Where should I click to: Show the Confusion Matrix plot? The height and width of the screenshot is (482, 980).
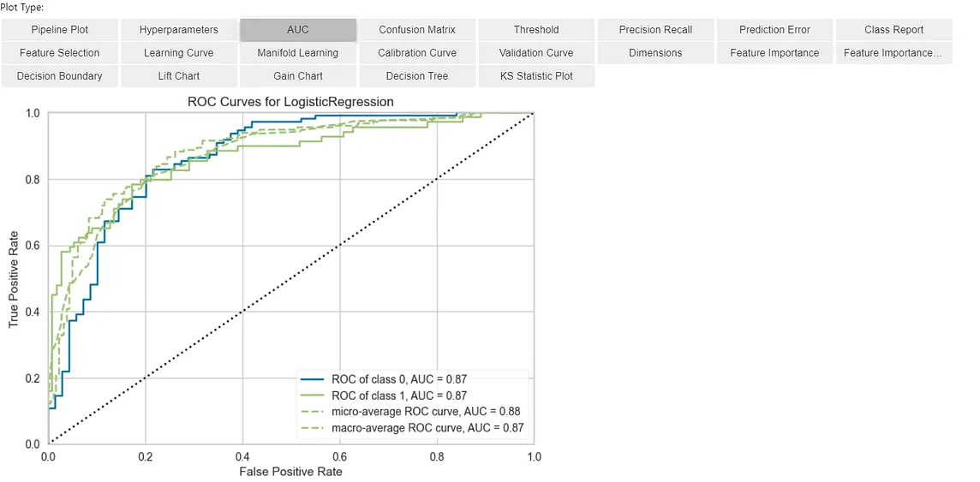(x=417, y=29)
